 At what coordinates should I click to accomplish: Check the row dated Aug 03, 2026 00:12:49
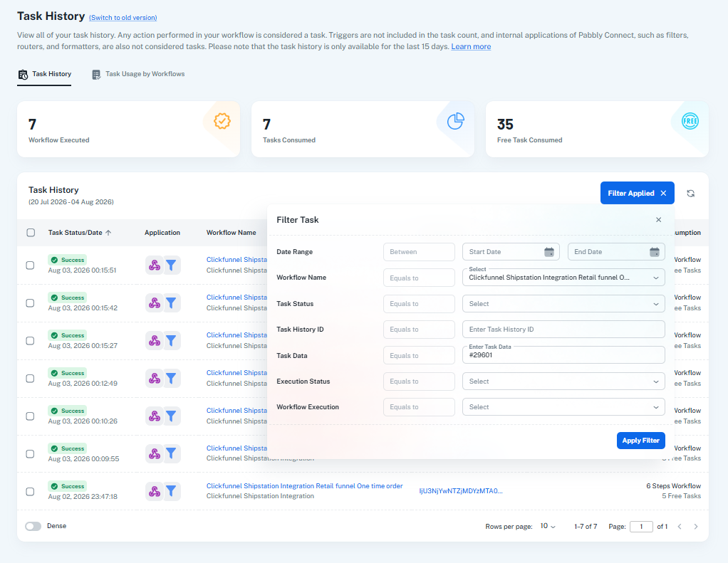tap(30, 379)
